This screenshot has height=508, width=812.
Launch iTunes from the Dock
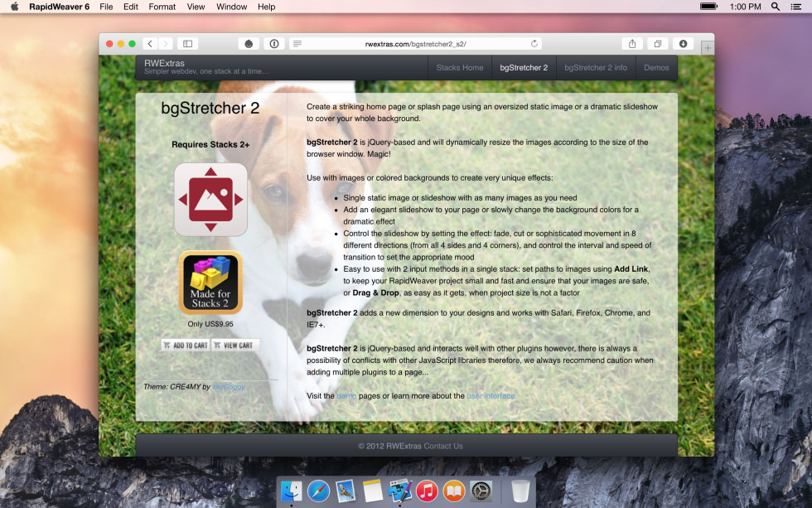427,491
